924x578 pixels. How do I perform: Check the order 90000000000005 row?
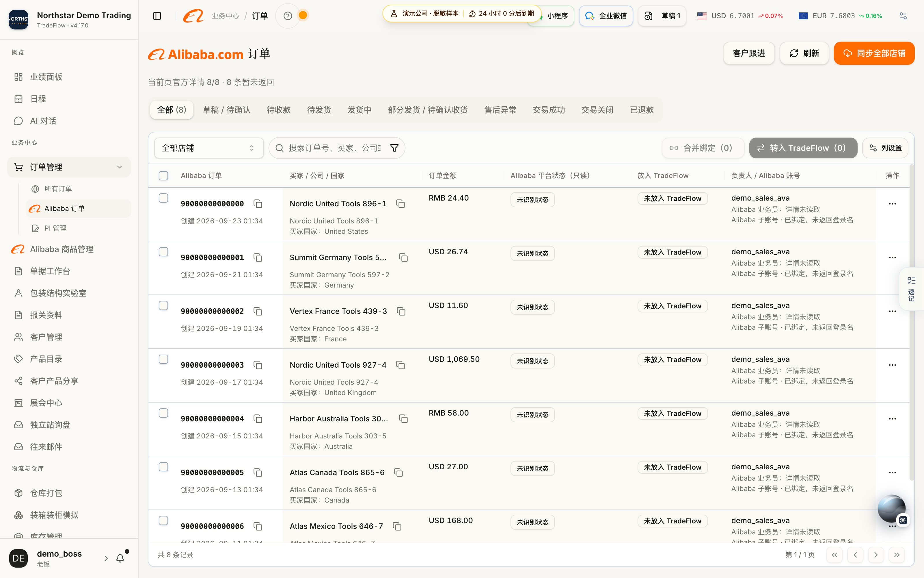(163, 467)
